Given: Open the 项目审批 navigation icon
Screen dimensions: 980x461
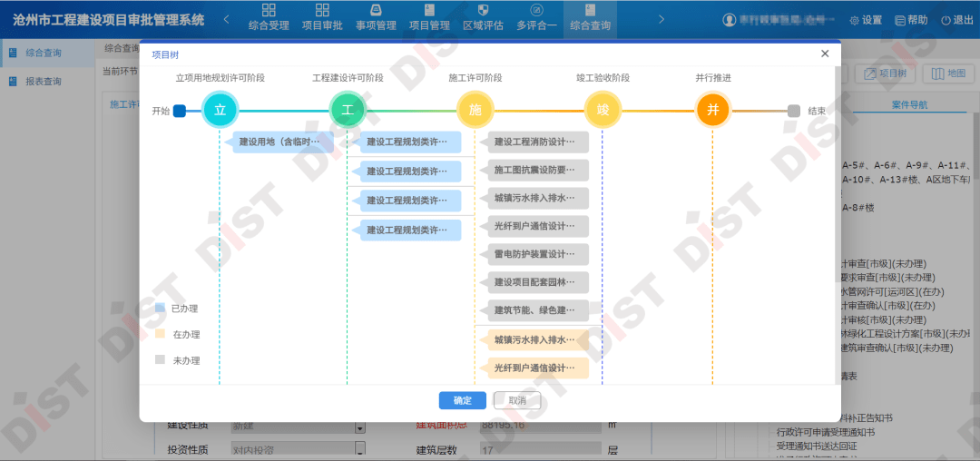Looking at the screenshot, I should [x=322, y=18].
